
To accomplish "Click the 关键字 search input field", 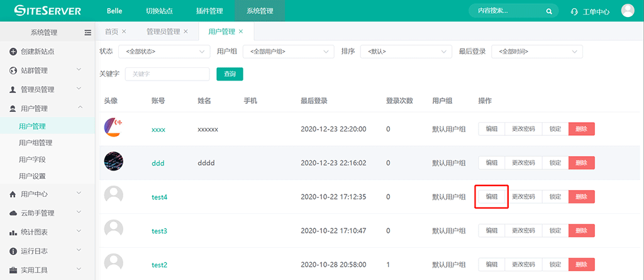I will tap(167, 74).
